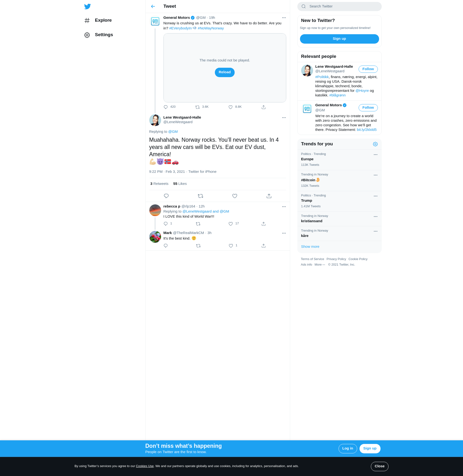This screenshot has width=463, height=476.
Task: Click the Twitter bird logo
Action: click(87, 6)
